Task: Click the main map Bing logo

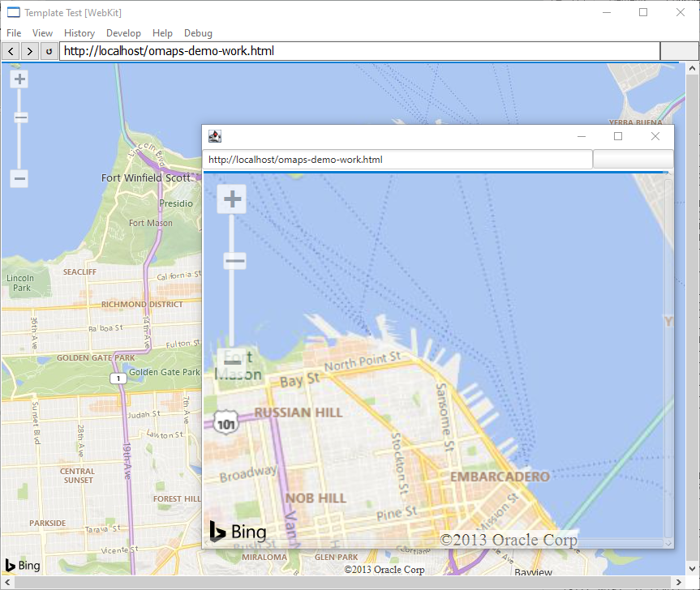Action: (23, 566)
